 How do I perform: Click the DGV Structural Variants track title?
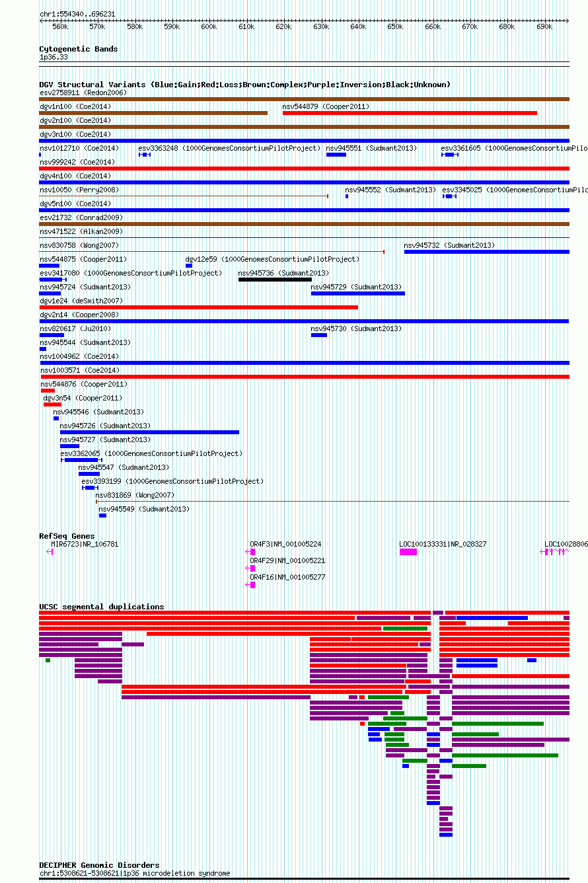(x=244, y=85)
